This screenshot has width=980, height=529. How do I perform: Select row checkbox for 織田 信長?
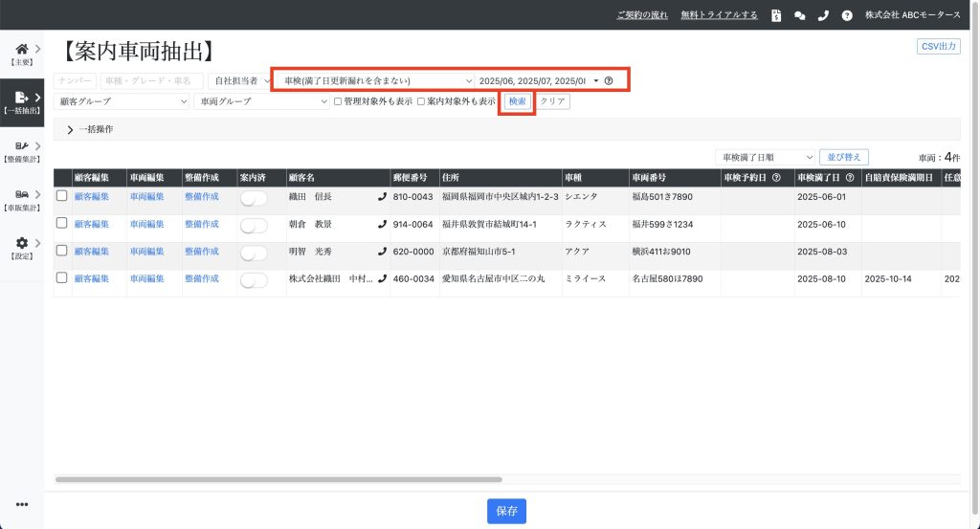click(x=61, y=195)
